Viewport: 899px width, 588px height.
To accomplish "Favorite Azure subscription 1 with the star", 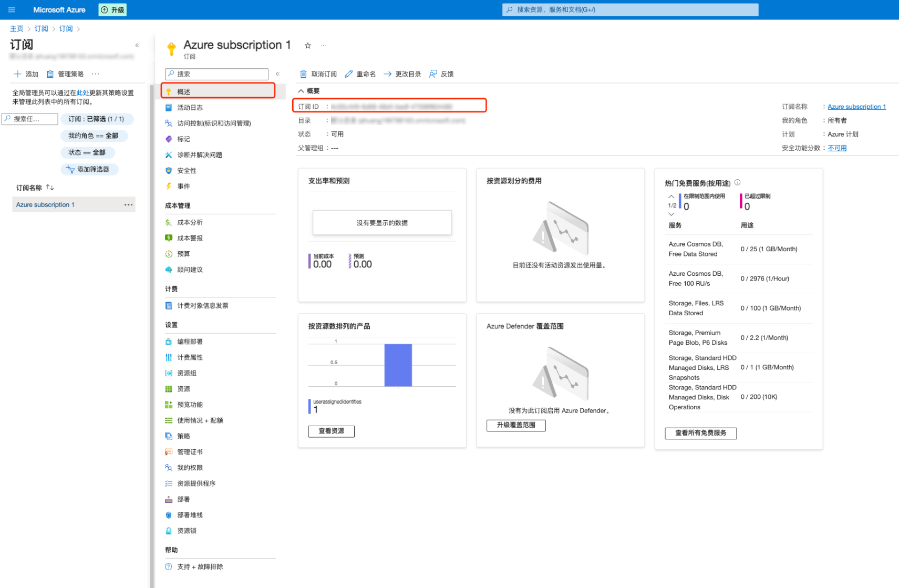I will click(308, 46).
